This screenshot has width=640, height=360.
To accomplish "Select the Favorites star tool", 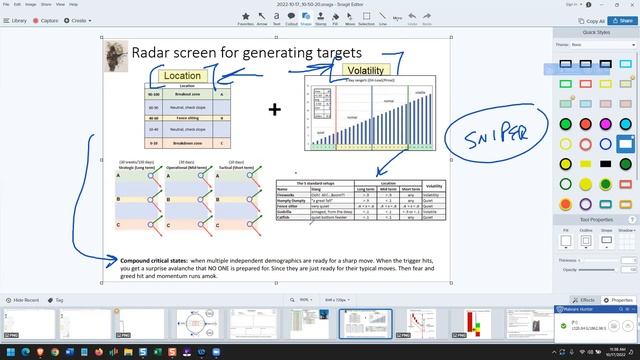I will (x=245, y=18).
